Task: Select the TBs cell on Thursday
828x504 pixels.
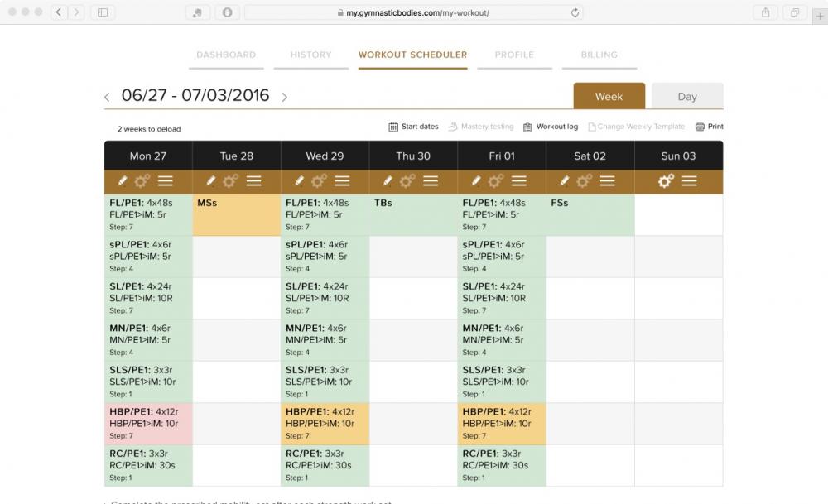Action: pyautogui.click(x=413, y=215)
